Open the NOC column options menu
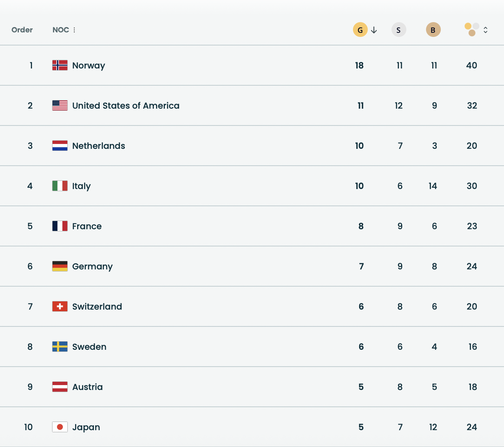Screen dimensions: 504x447 [x=74, y=30]
